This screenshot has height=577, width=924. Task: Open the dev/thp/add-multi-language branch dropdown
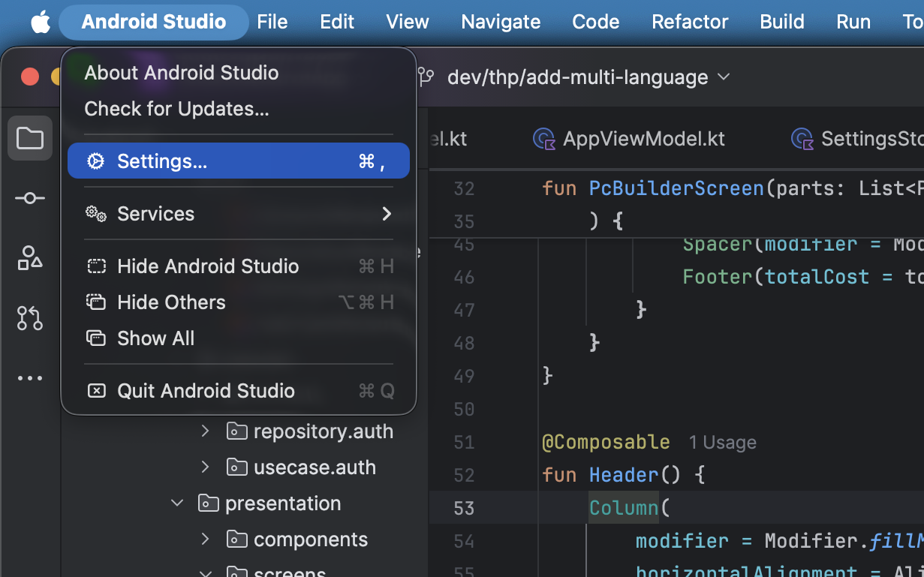click(588, 77)
